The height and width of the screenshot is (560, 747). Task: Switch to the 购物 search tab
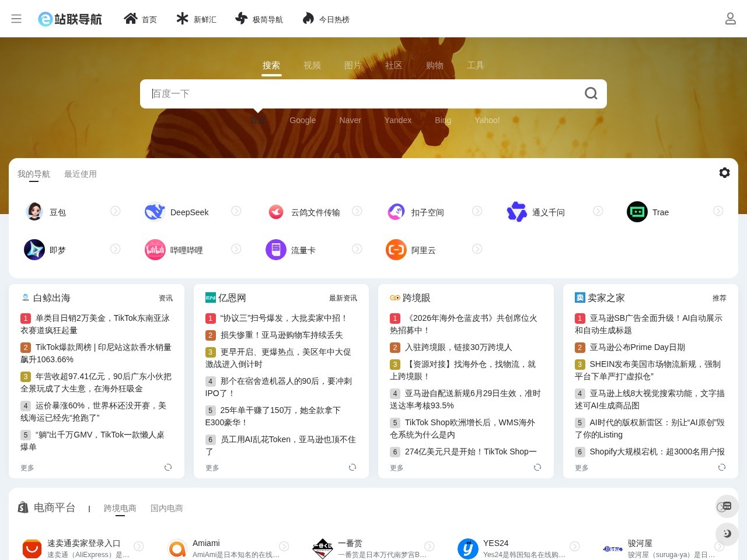click(x=435, y=65)
